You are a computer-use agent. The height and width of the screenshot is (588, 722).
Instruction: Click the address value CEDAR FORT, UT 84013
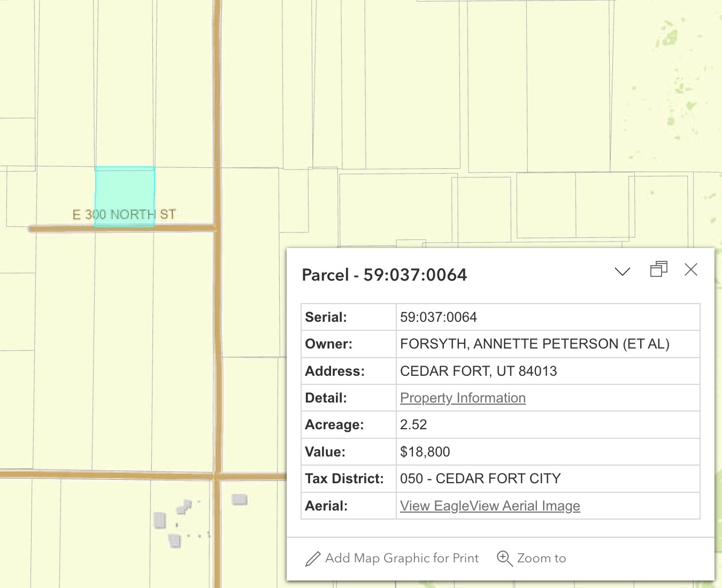coord(479,371)
